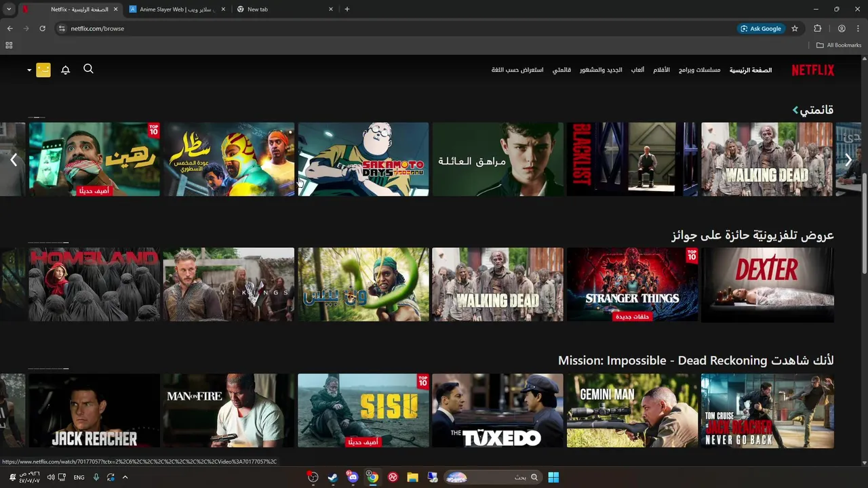Open Jack Reacher Never Go Back thumbnail
The image size is (868, 488).
(x=767, y=411)
